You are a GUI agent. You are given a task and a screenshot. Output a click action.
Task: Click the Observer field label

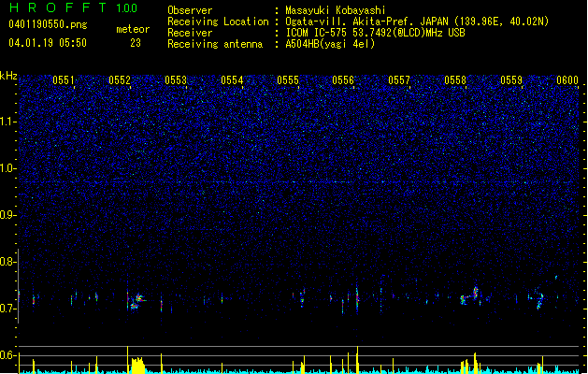tap(190, 10)
